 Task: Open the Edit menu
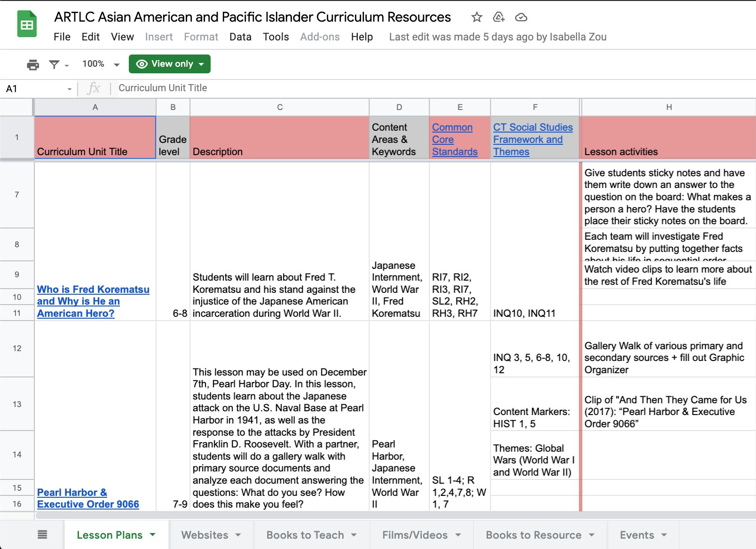pyautogui.click(x=90, y=37)
